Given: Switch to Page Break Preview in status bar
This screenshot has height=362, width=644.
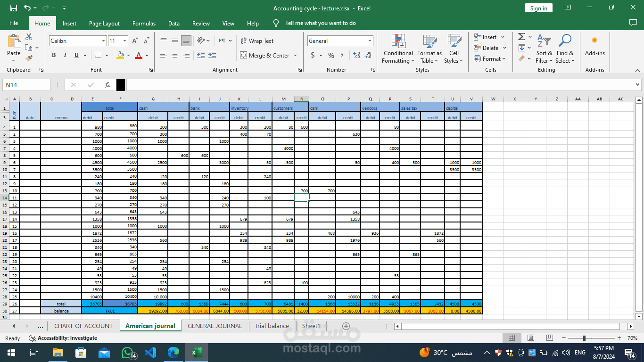Looking at the screenshot, I should [x=550, y=338].
